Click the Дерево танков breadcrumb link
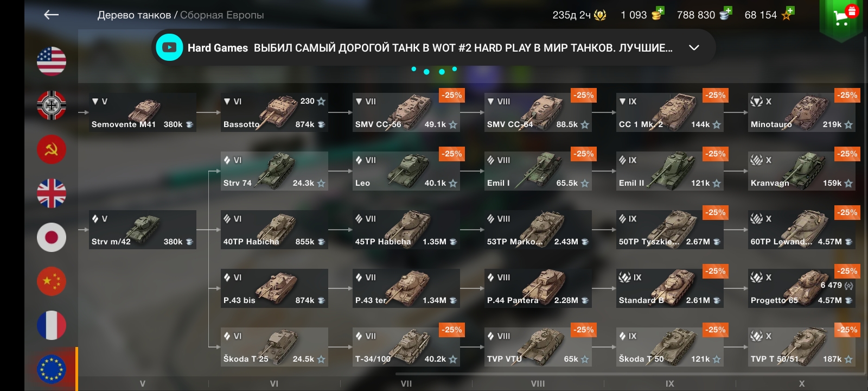The image size is (868, 391). tap(134, 15)
